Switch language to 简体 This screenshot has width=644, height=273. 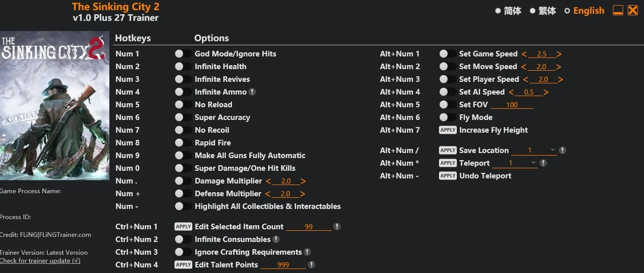508,11
